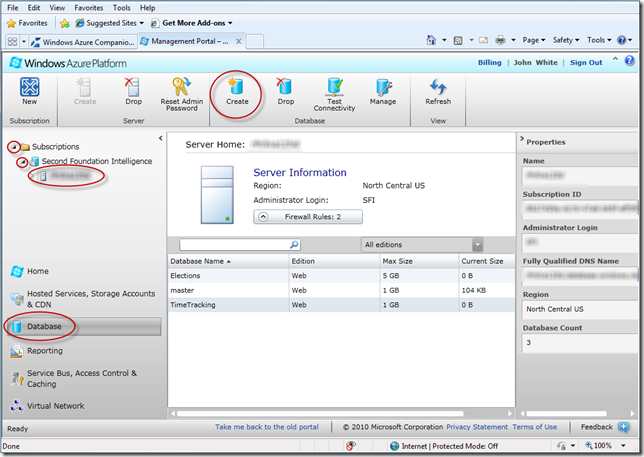644x457 pixels.
Task: Open the File menu
Action: point(13,8)
